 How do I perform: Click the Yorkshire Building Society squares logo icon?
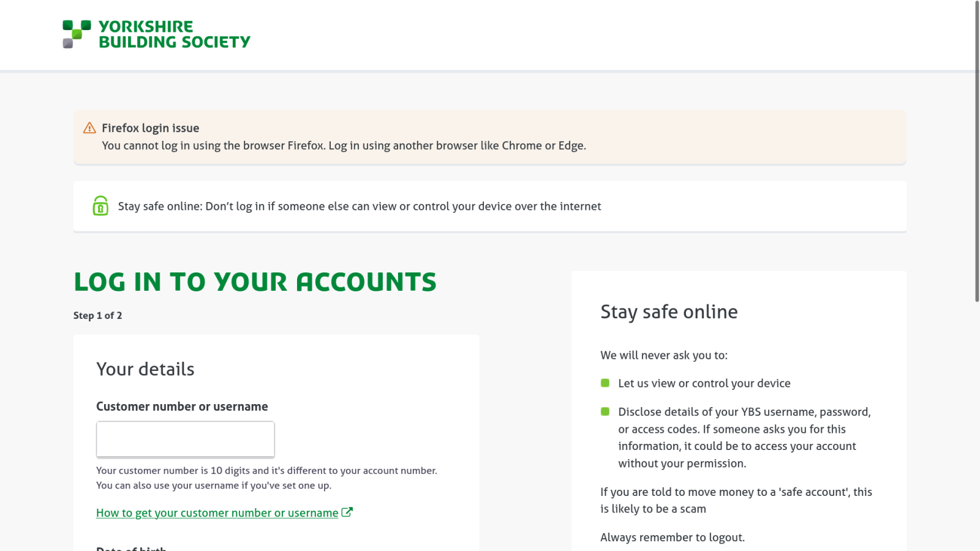point(77,34)
